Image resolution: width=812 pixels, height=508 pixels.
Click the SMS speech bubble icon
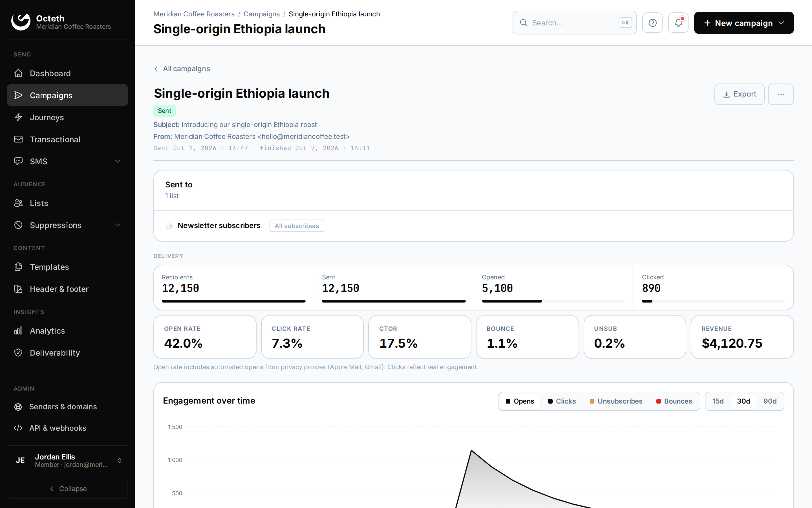(x=18, y=161)
